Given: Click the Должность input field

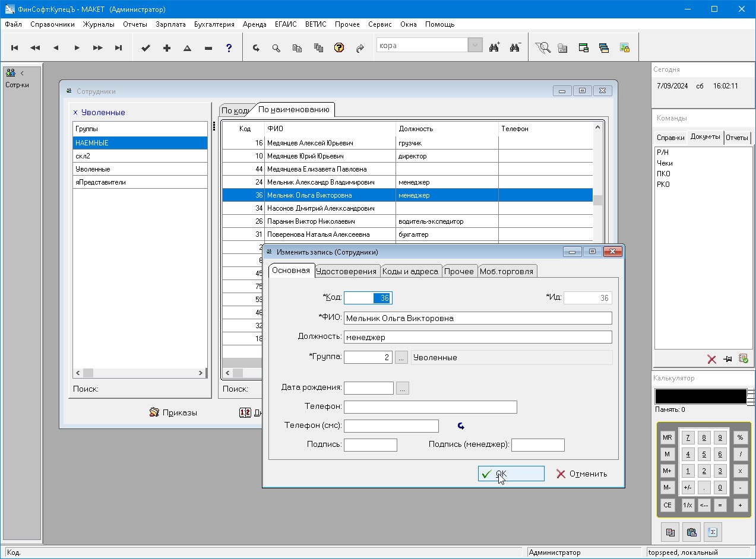Looking at the screenshot, I should point(477,337).
